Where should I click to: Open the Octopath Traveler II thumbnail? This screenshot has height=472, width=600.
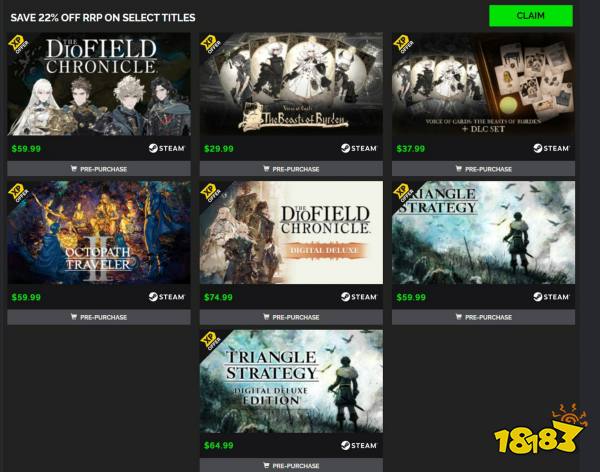coord(99,232)
